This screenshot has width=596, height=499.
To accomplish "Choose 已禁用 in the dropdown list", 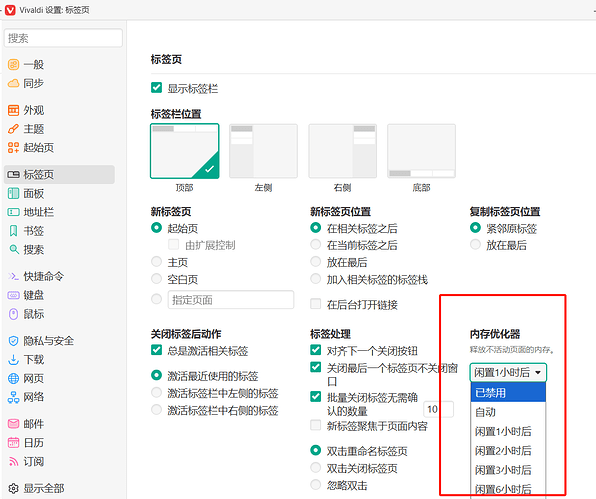I will coord(508,393).
